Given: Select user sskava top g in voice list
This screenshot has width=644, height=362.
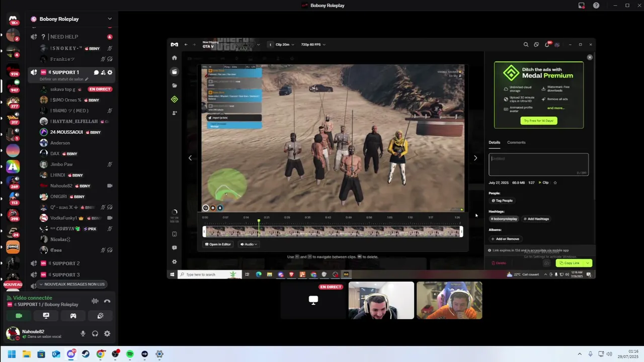Looking at the screenshot, I should tap(76, 89).
